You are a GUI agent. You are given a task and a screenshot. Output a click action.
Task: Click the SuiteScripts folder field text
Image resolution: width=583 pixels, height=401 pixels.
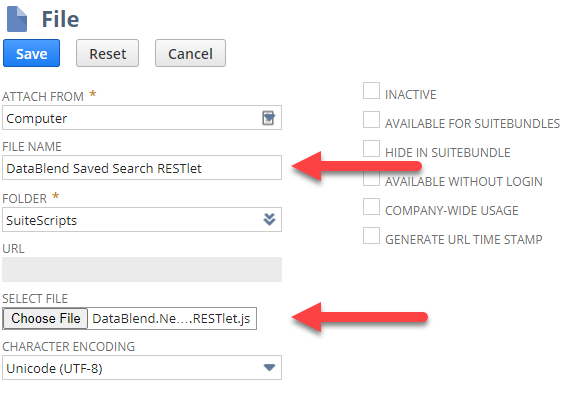[42, 220]
